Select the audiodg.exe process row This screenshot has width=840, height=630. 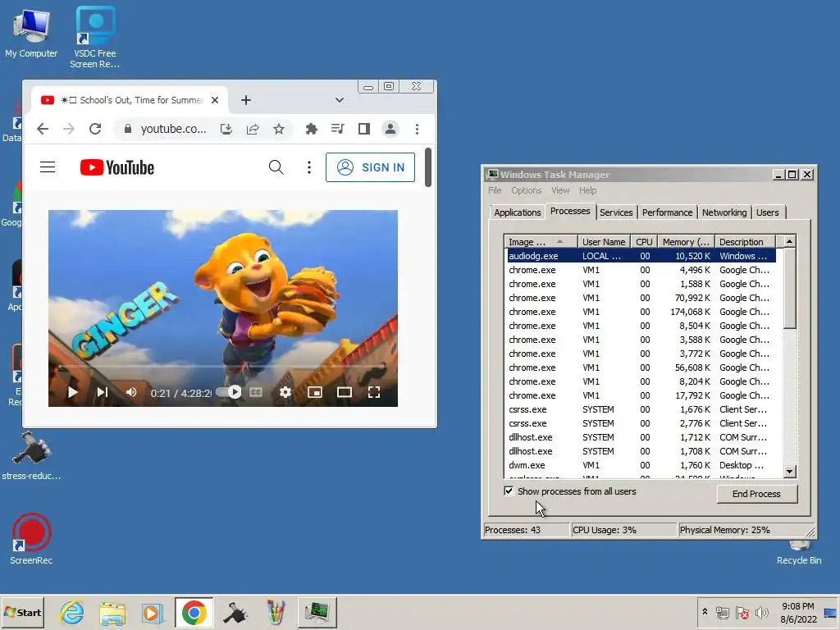640,256
